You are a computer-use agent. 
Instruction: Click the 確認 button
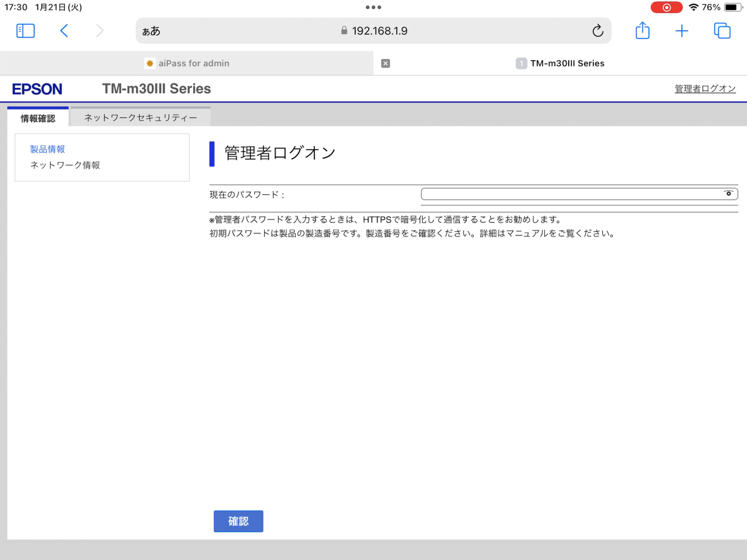point(238,521)
